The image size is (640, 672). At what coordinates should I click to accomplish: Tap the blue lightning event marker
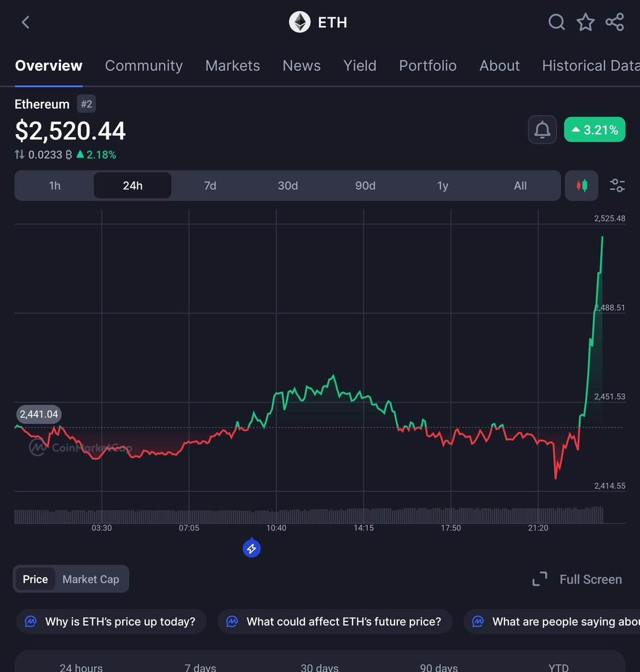click(x=252, y=548)
